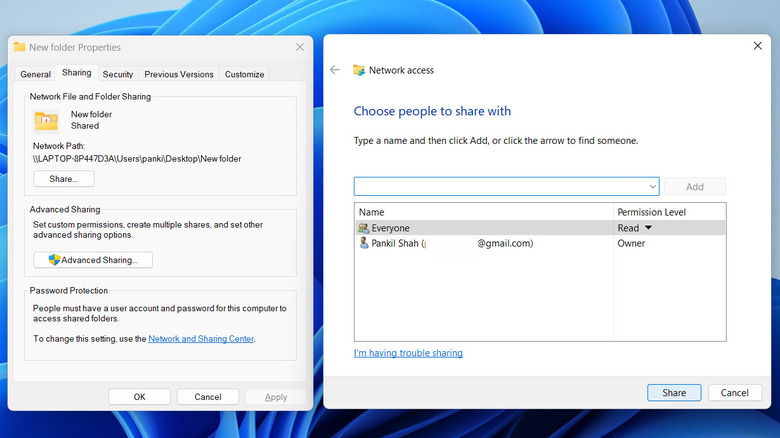The height and width of the screenshot is (438, 780).
Task: Open the Read permission level dropdown
Action: (648, 228)
